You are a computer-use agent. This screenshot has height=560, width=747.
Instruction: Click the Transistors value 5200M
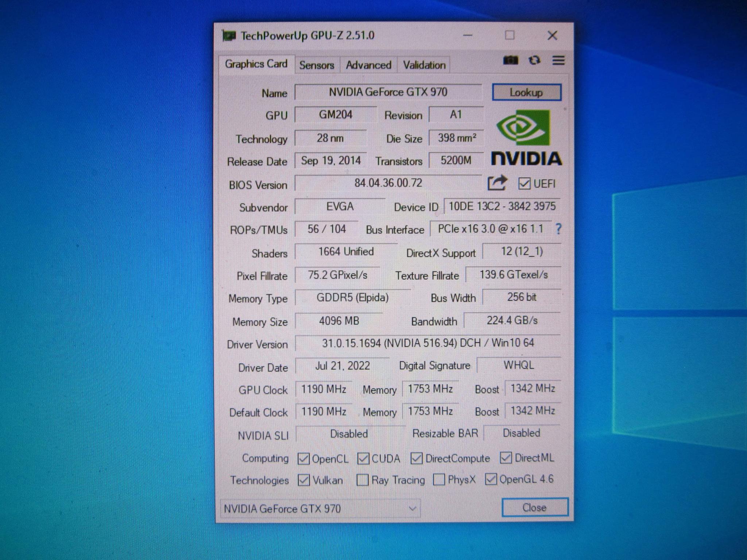point(456,160)
